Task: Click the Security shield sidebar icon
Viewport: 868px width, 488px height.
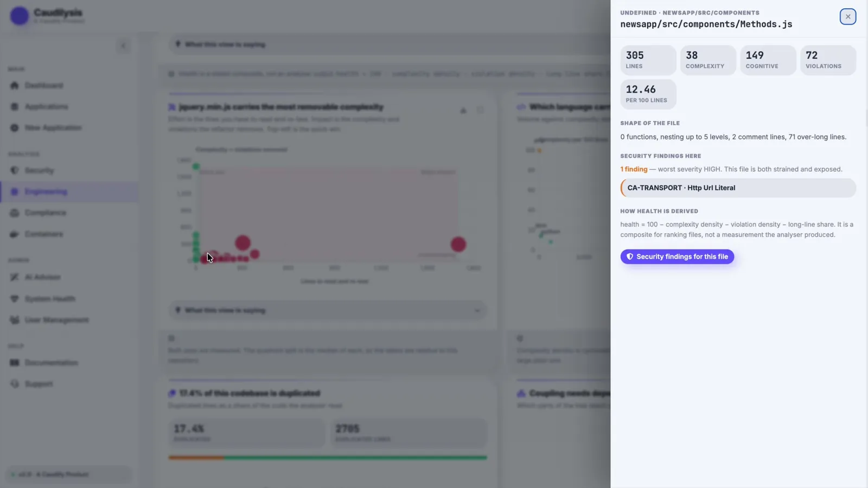Action: 15,170
